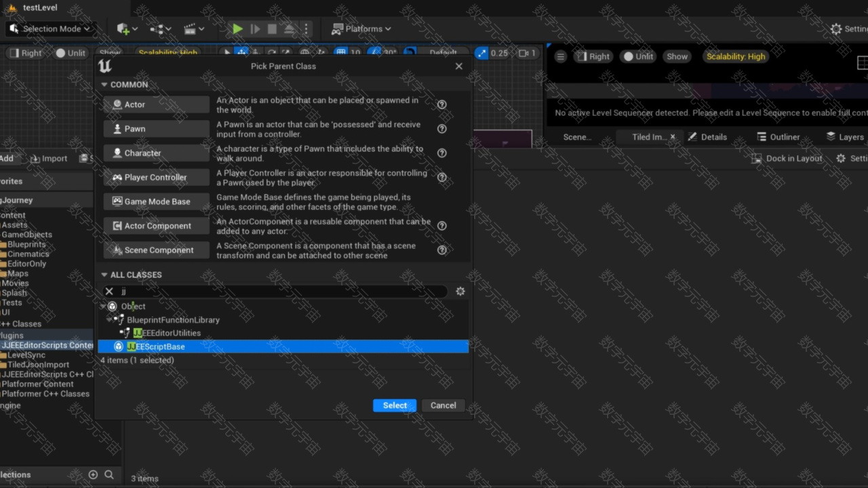Viewport: 868px width, 488px height.
Task: Click Right view button in right viewport
Action: (x=593, y=56)
